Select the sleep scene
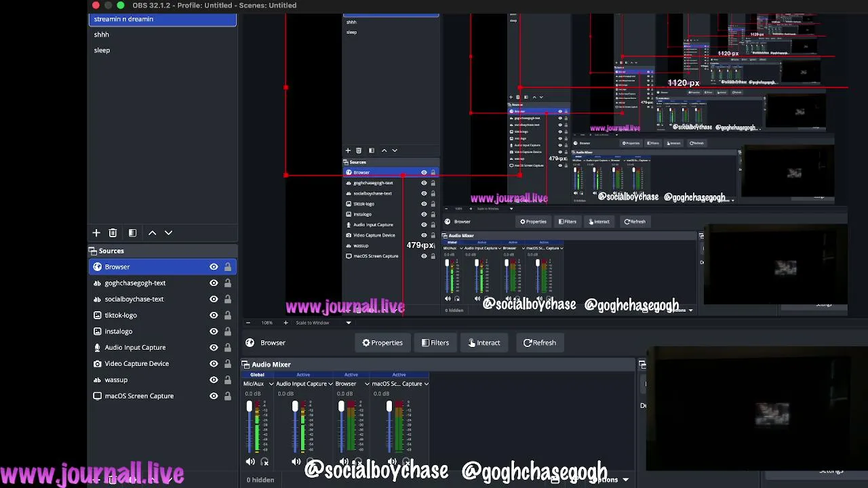868x488 pixels. (163, 50)
